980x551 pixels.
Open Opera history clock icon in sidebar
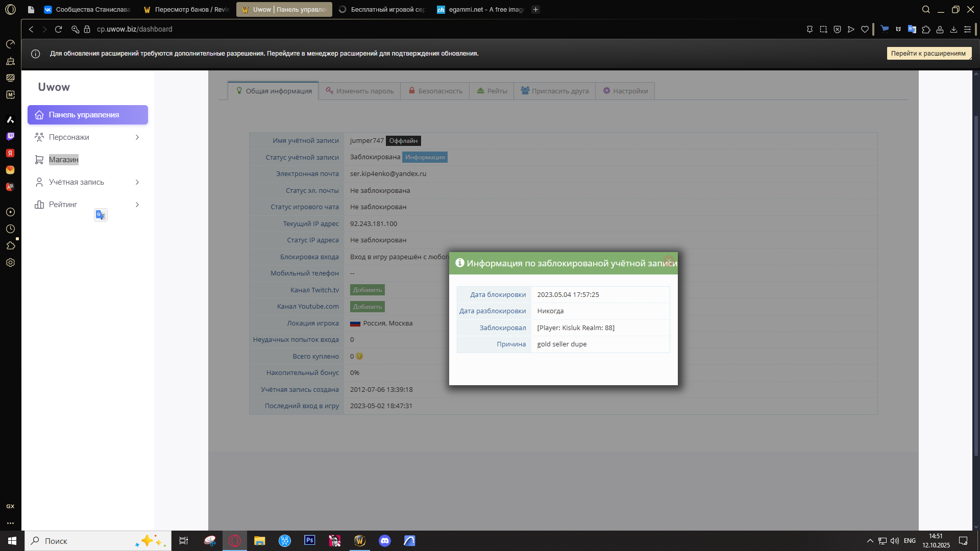pos(10,229)
